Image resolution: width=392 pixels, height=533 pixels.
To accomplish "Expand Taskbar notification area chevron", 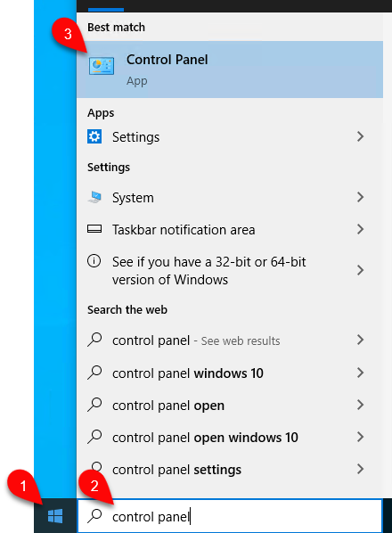I will pyautogui.click(x=360, y=229).
